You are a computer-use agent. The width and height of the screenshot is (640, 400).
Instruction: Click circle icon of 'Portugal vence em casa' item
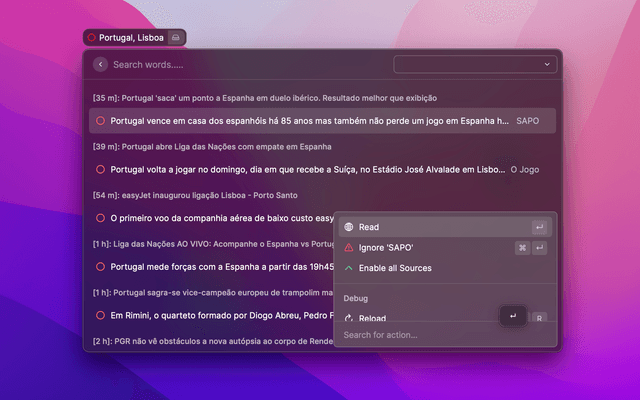tap(100, 120)
